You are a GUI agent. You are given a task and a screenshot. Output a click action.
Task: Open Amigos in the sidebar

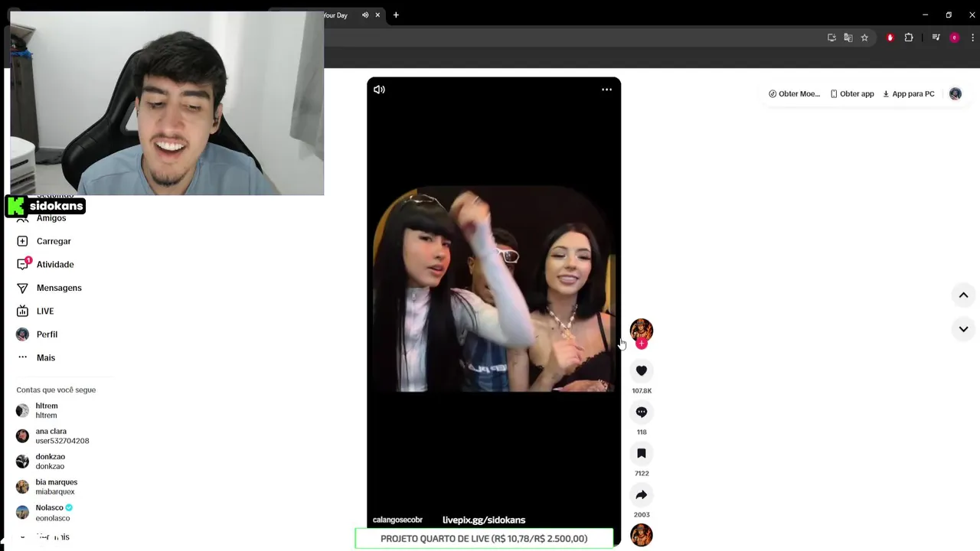click(51, 218)
